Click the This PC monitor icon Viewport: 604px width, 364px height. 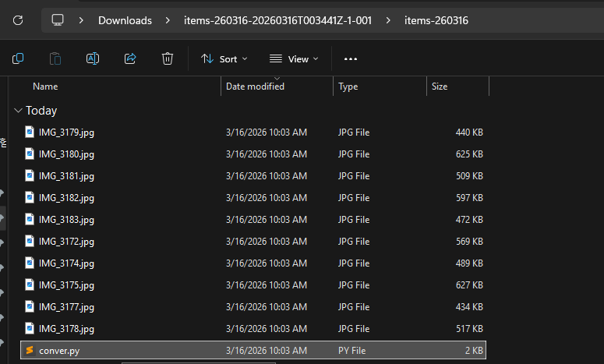coord(58,20)
